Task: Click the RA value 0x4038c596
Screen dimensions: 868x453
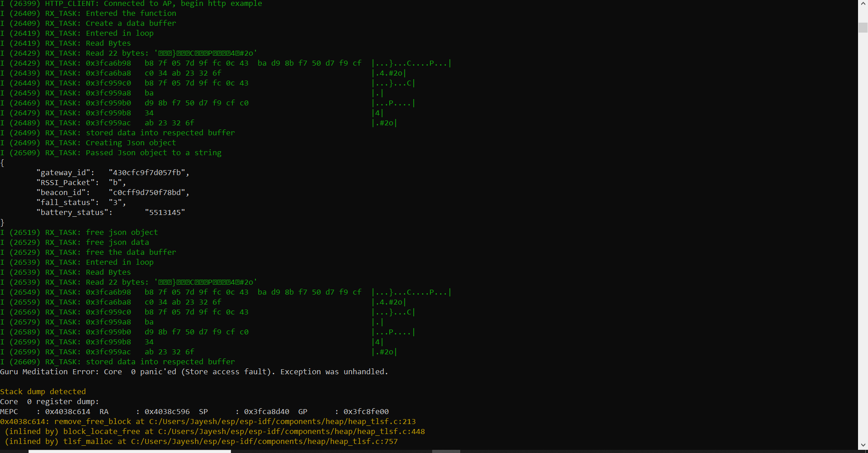Action: pyautogui.click(x=167, y=411)
